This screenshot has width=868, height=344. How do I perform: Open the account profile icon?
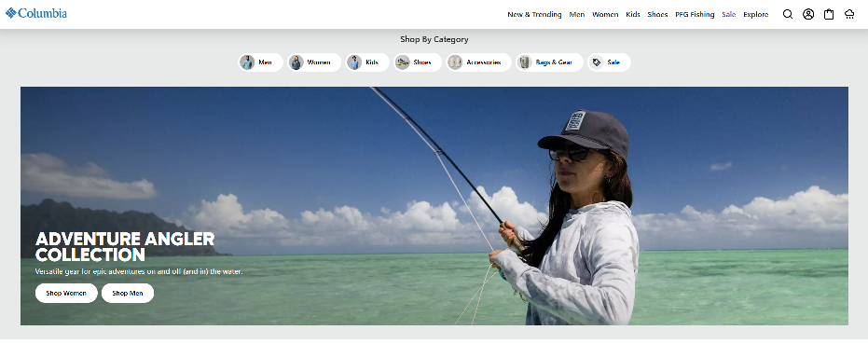[808, 14]
